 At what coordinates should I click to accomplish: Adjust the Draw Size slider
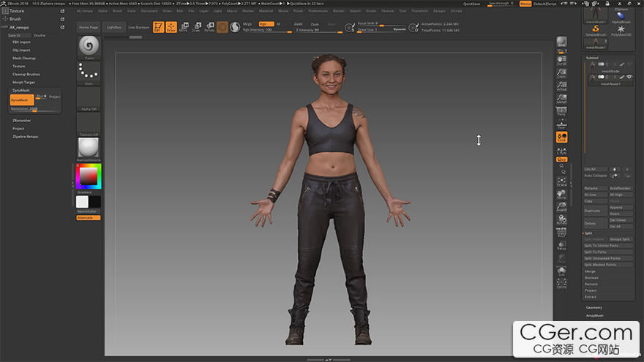381,30
